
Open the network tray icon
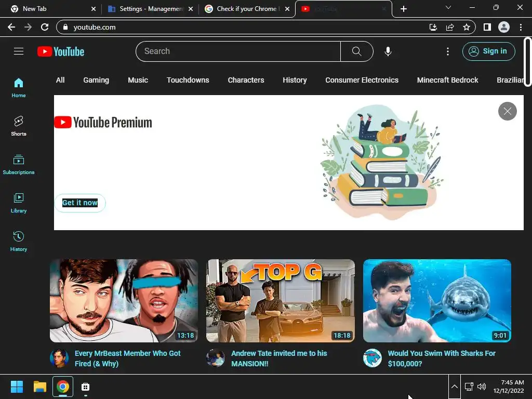[469, 387]
